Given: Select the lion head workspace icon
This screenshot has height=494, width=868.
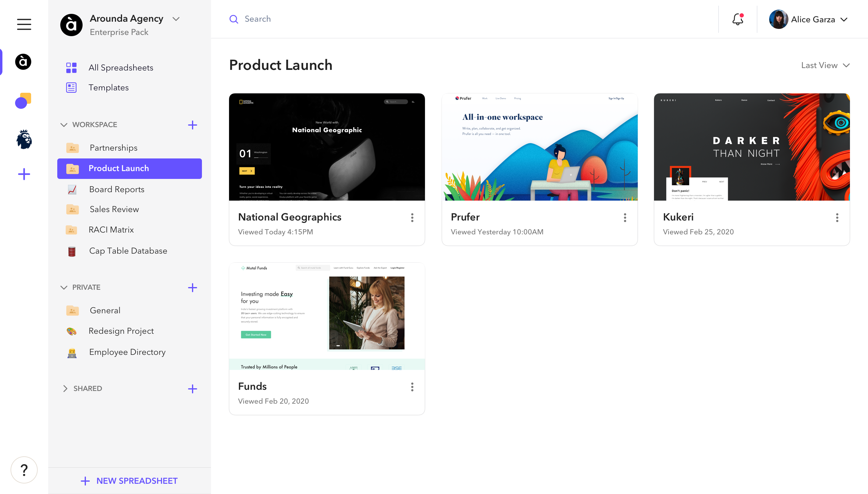Looking at the screenshot, I should point(24,139).
